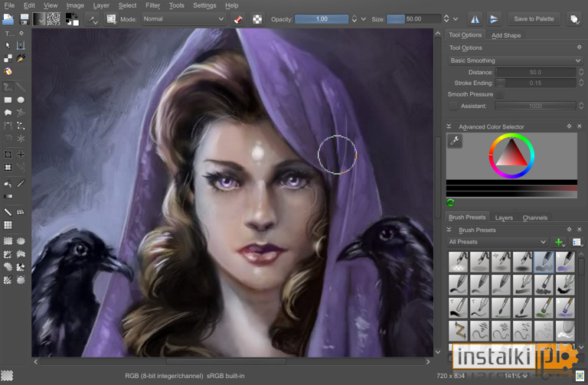Select the transform tool
The width and height of the screenshot is (588, 385).
coord(8,167)
